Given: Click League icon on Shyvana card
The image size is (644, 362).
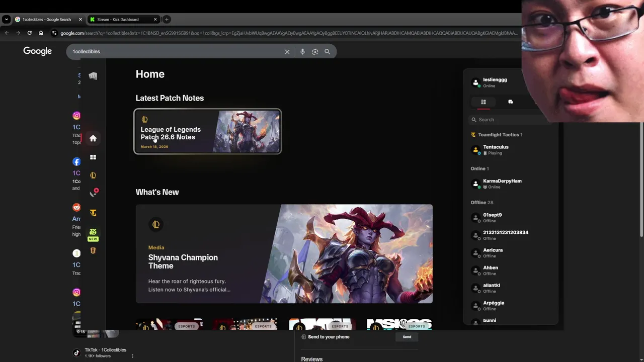Looking at the screenshot, I should coord(156,225).
